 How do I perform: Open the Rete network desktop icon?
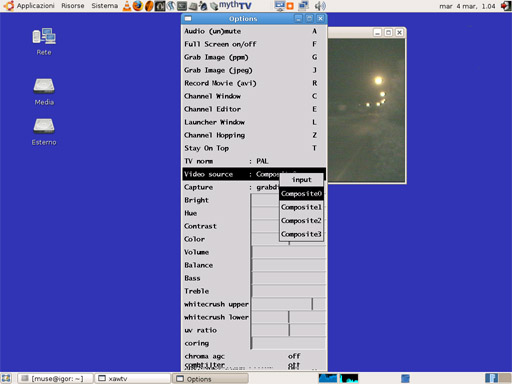point(44,42)
